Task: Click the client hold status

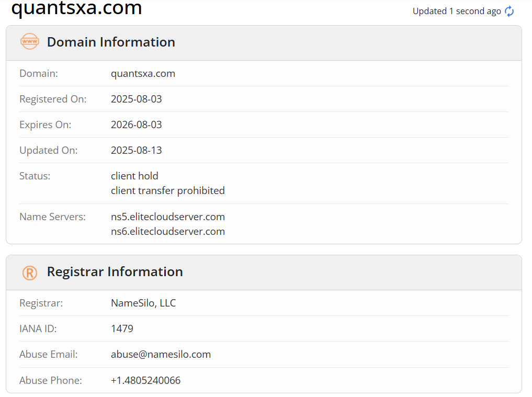Action: [134, 176]
